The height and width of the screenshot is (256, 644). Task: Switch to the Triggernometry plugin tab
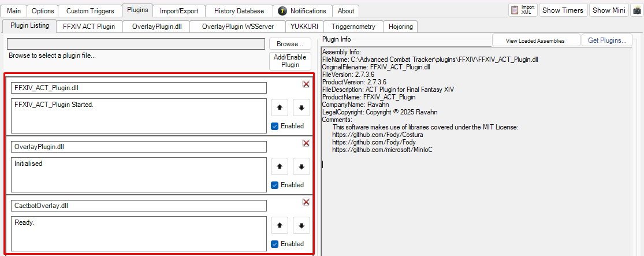point(353,27)
